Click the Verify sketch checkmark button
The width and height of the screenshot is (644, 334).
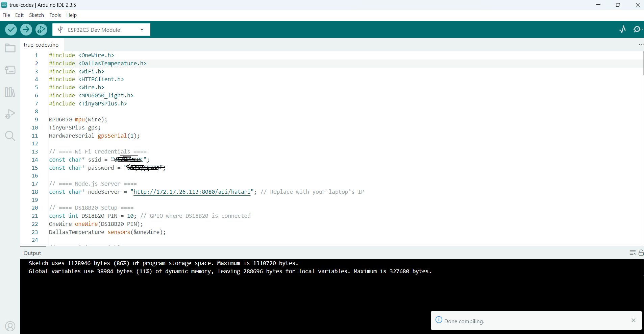(x=11, y=30)
